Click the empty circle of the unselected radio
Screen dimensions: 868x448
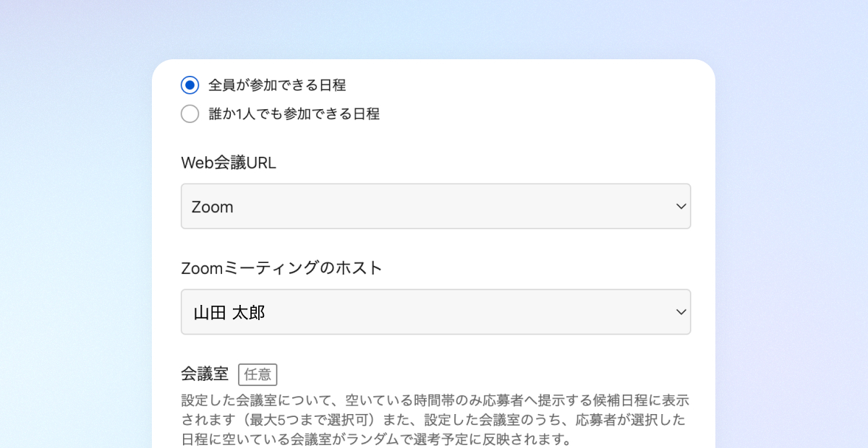pyautogui.click(x=190, y=114)
